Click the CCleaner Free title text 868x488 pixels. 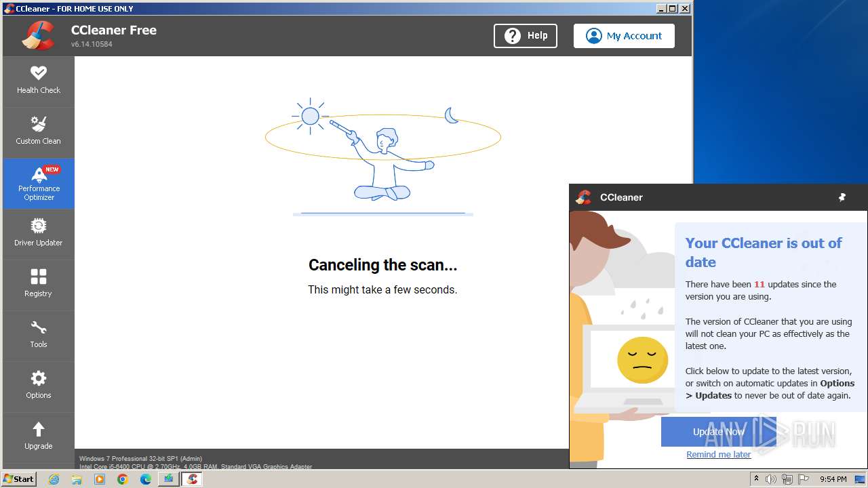point(114,30)
